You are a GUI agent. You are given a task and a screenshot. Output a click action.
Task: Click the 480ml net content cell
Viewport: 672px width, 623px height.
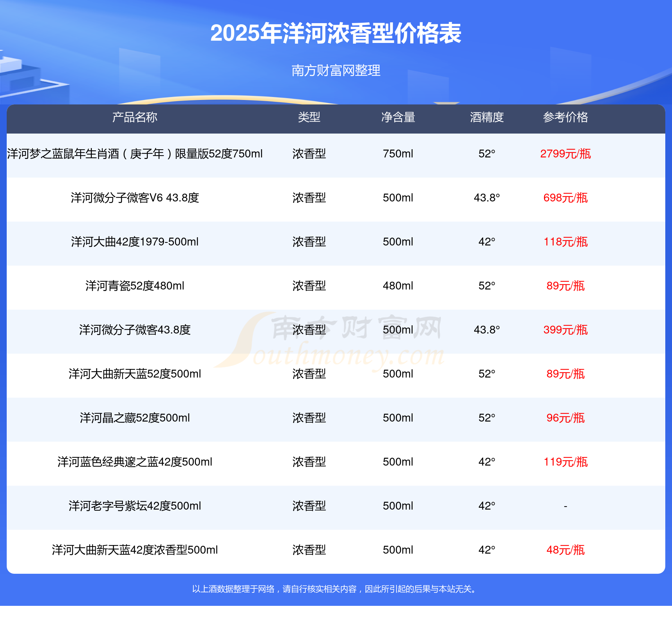[398, 286]
